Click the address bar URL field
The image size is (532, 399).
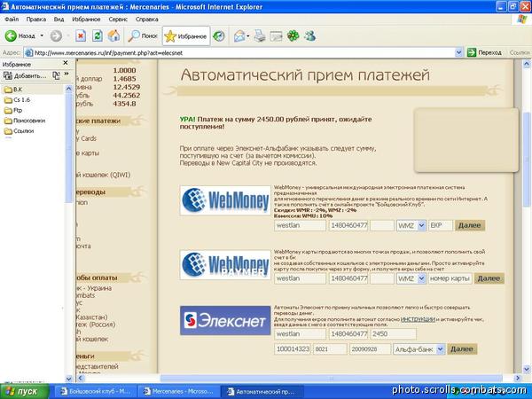(239, 53)
